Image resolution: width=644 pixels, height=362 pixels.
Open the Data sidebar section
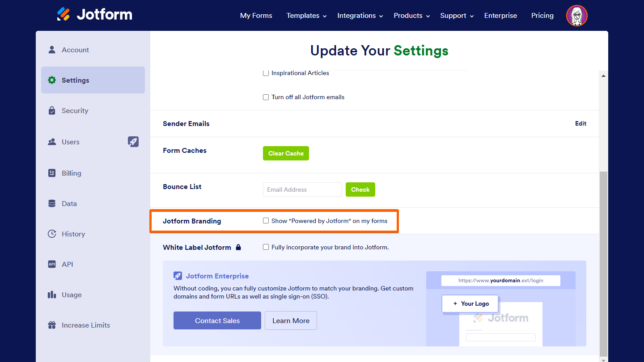(x=93, y=203)
